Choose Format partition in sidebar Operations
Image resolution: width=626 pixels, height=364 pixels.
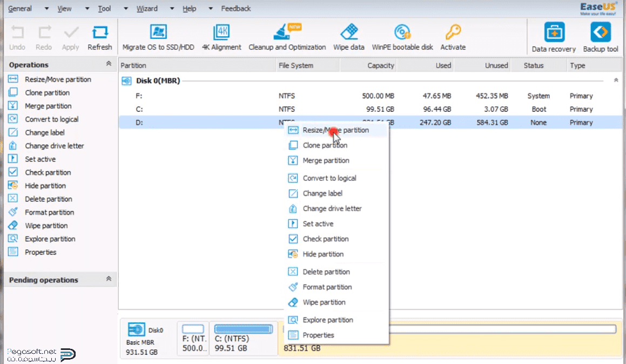coord(41,212)
